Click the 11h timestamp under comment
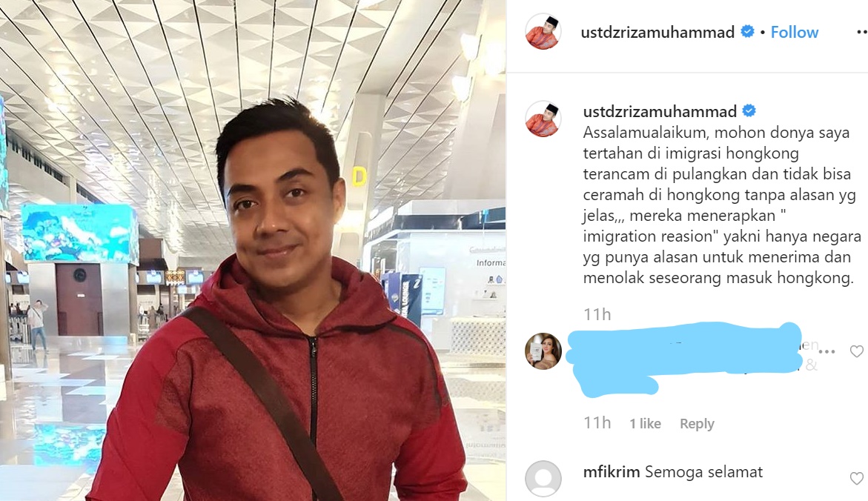Screen dimensions: 868x501 click(x=597, y=423)
